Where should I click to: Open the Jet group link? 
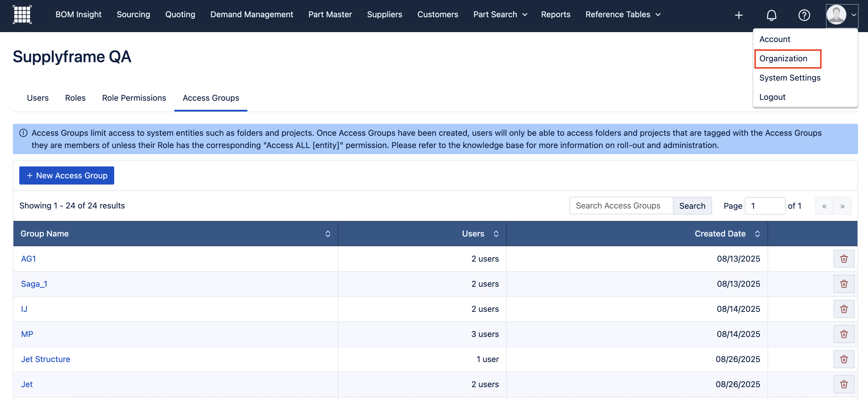27,384
